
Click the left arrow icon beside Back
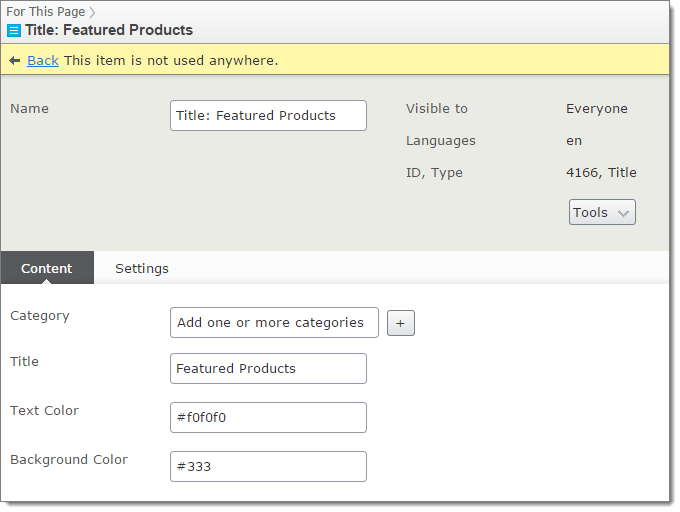point(15,61)
